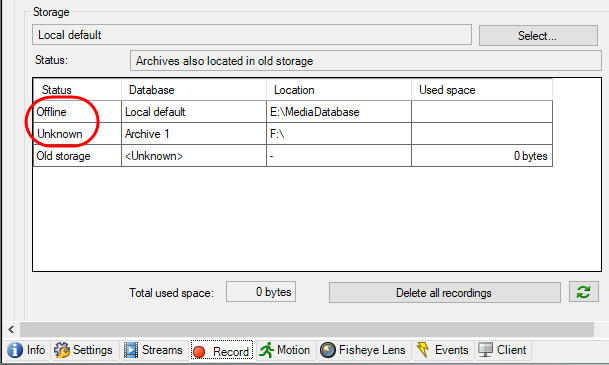Open the Fisheye Lens tab
The image size is (609, 365).
363,350
